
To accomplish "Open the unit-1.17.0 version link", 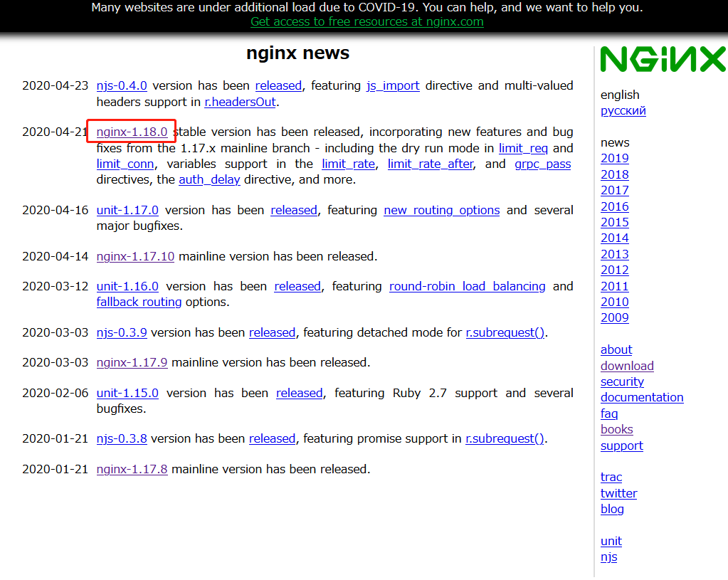I will point(127,210).
